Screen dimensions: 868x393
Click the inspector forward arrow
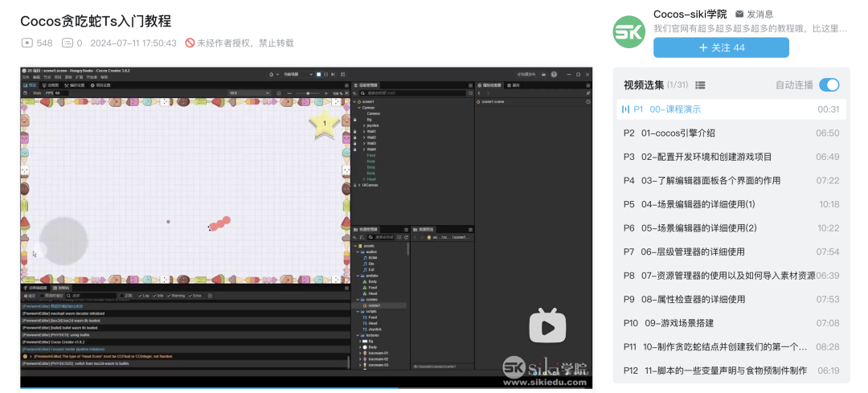[489, 93]
